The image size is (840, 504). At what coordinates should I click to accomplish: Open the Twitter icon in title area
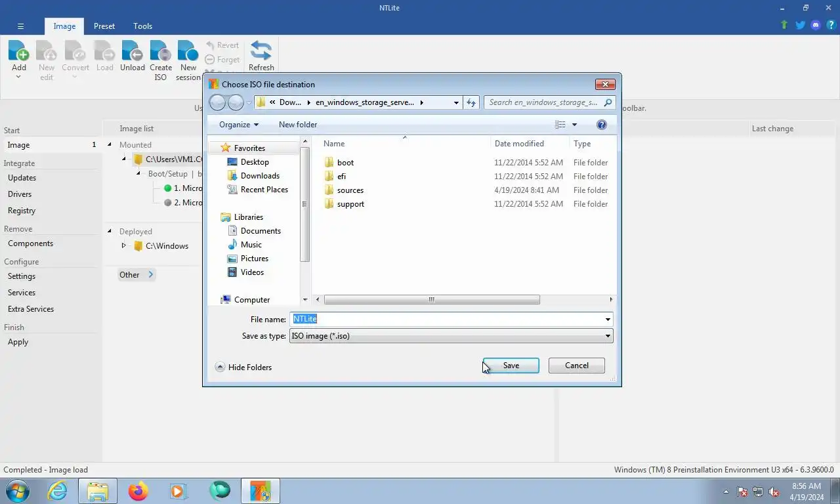pos(800,25)
